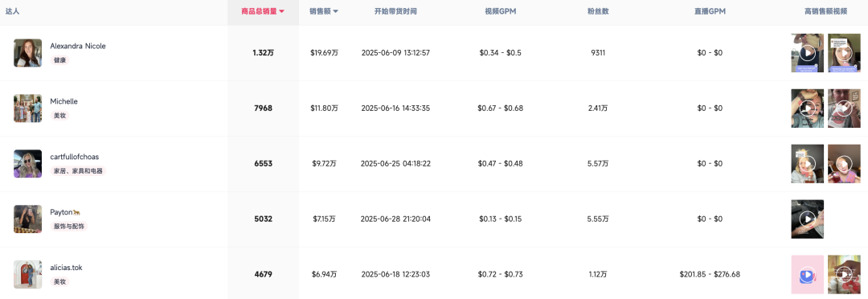Click video GPM $0.34 - $0.5
The width and height of the screenshot is (868, 299).
[501, 52]
